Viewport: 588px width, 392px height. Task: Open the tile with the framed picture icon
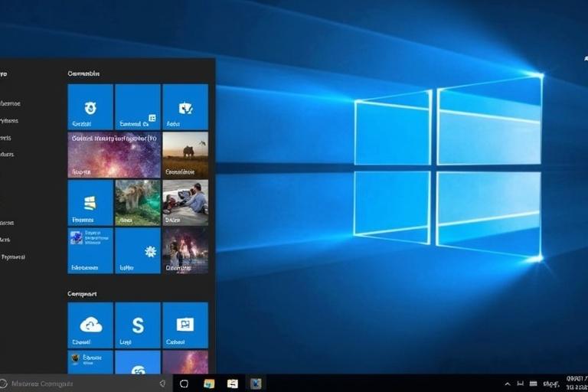click(185, 325)
